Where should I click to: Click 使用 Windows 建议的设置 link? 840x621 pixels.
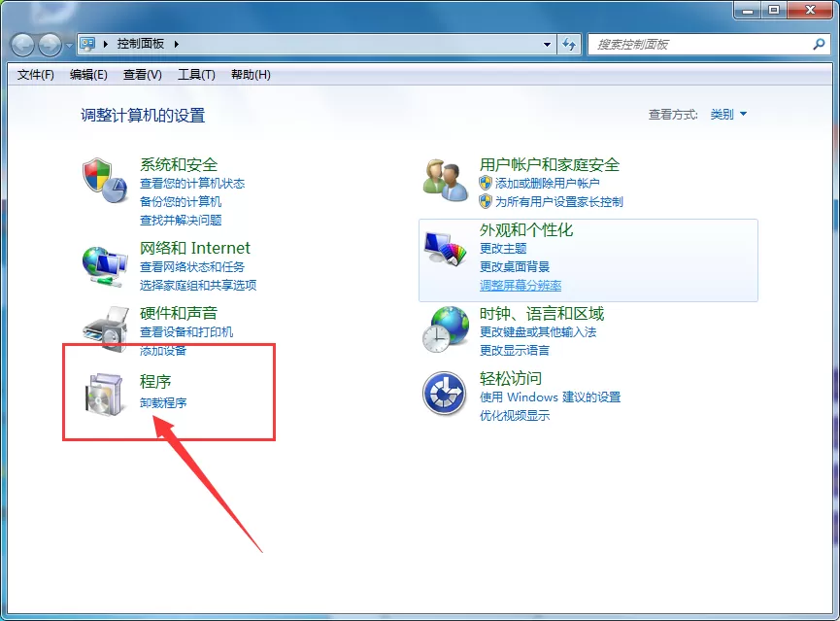[x=550, y=397]
